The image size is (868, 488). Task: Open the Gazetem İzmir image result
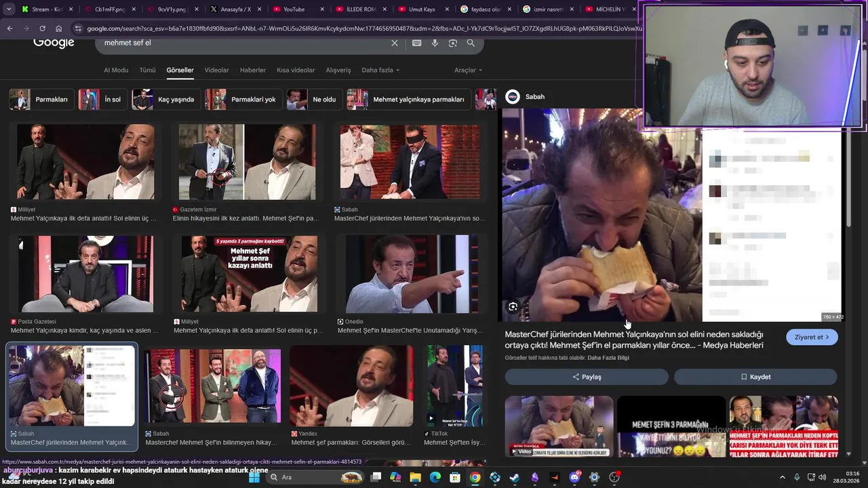pyautogui.click(x=247, y=161)
